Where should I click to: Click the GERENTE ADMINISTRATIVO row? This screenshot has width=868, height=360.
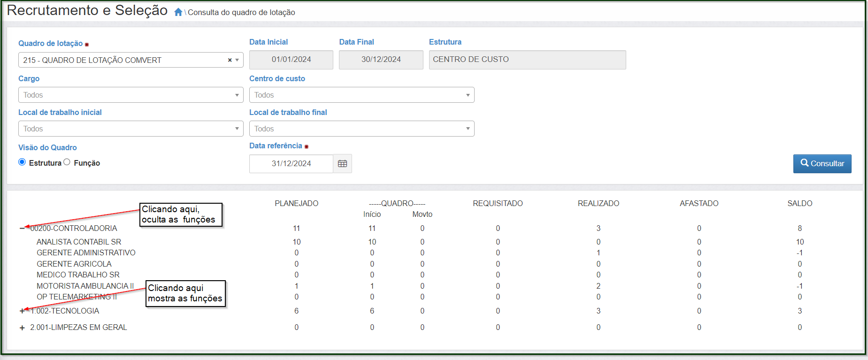86,253
